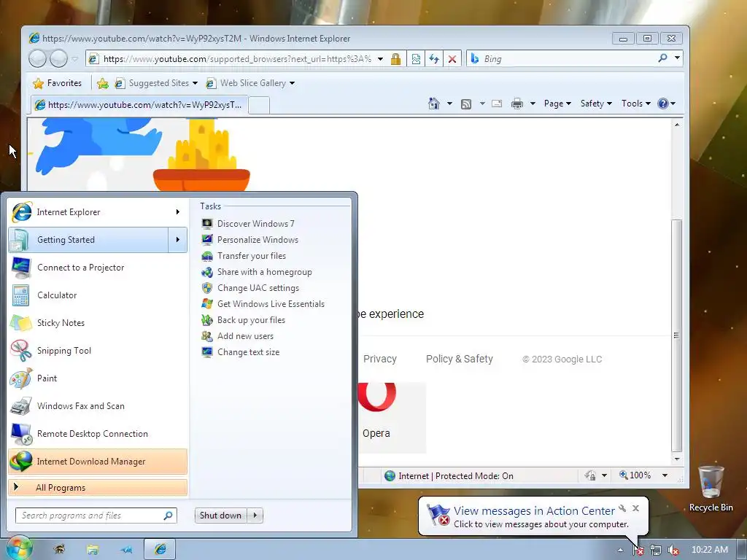
Task: Open shut down options arrow
Action: point(255,516)
